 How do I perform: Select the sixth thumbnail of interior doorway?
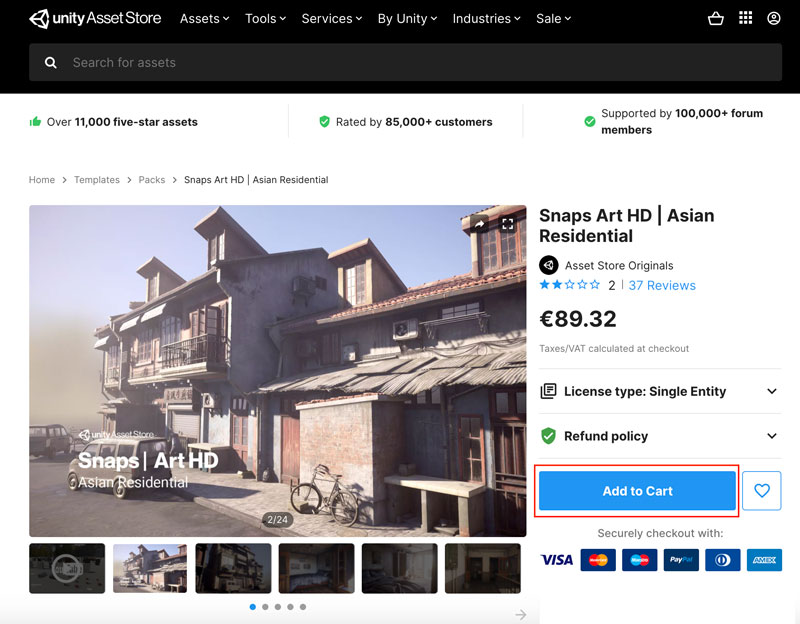[483, 568]
